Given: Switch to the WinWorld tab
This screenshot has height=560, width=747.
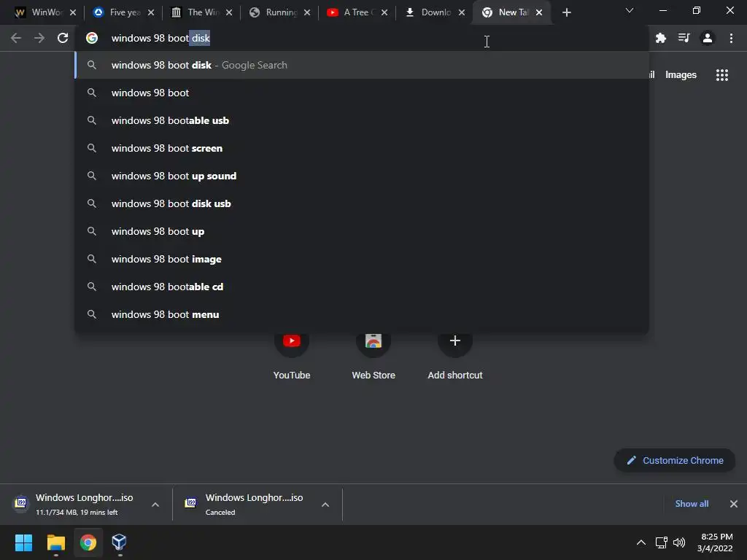Looking at the screenshot, I should pyautogui.click(x=39, y=12).
